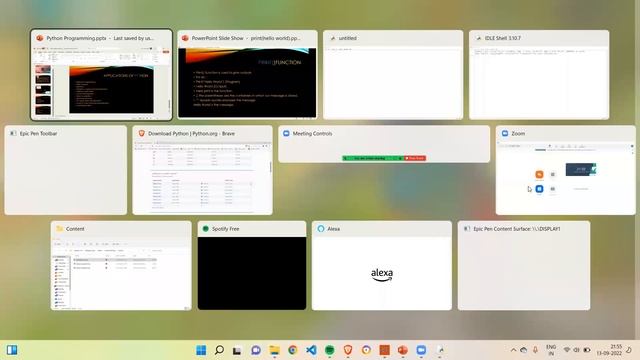The image size is (640, 360).
Task: Open File Explorer from taskbar
Action: 274,350
